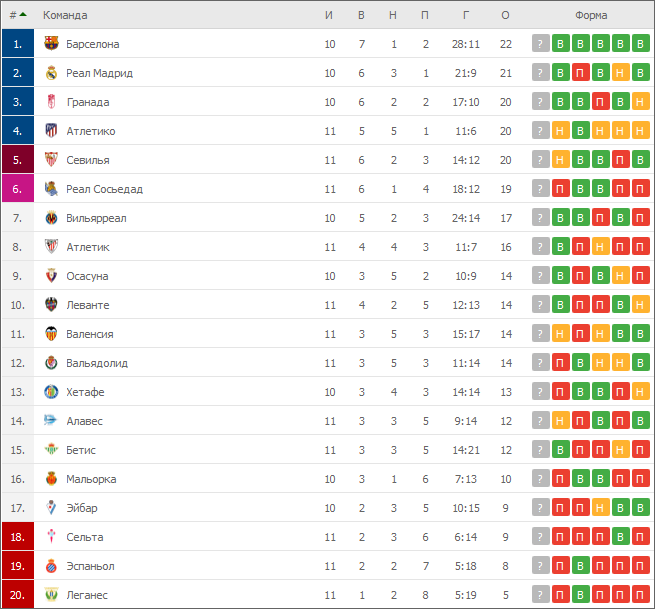
Task: Open the Гранада team link
Action: coord(88,102)
